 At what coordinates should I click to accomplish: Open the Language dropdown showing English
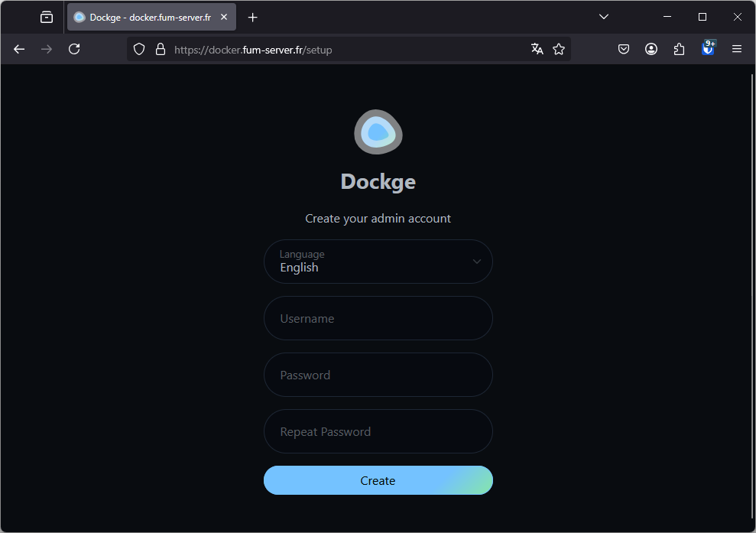pyautogui.click(x=378, y=261)
